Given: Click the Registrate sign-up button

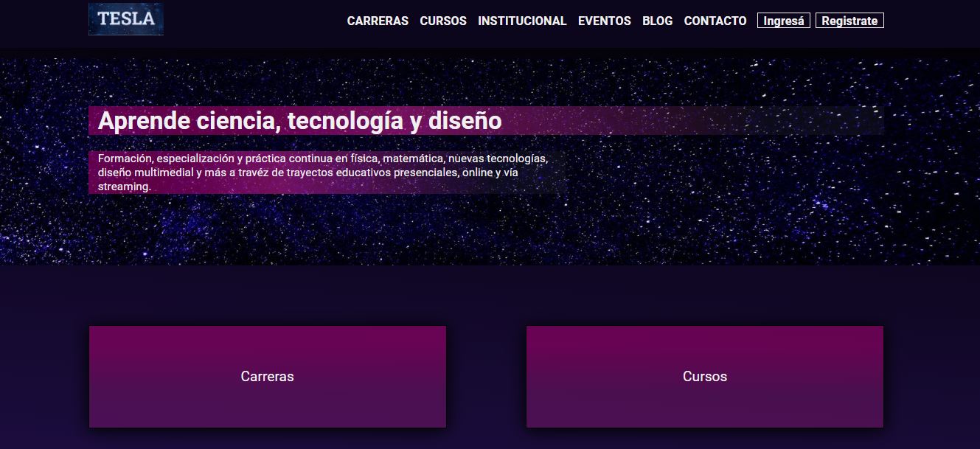Looking at the screenshot, I should [x=849, y=21].
